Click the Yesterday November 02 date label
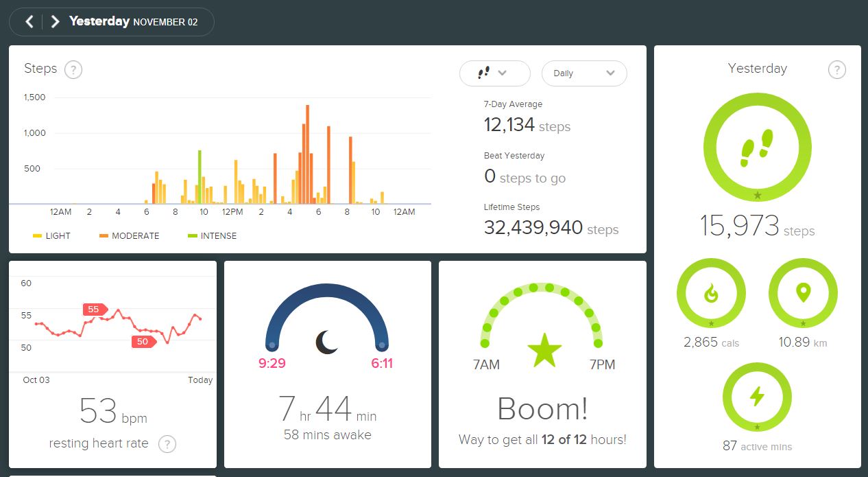 click(134, 21)
